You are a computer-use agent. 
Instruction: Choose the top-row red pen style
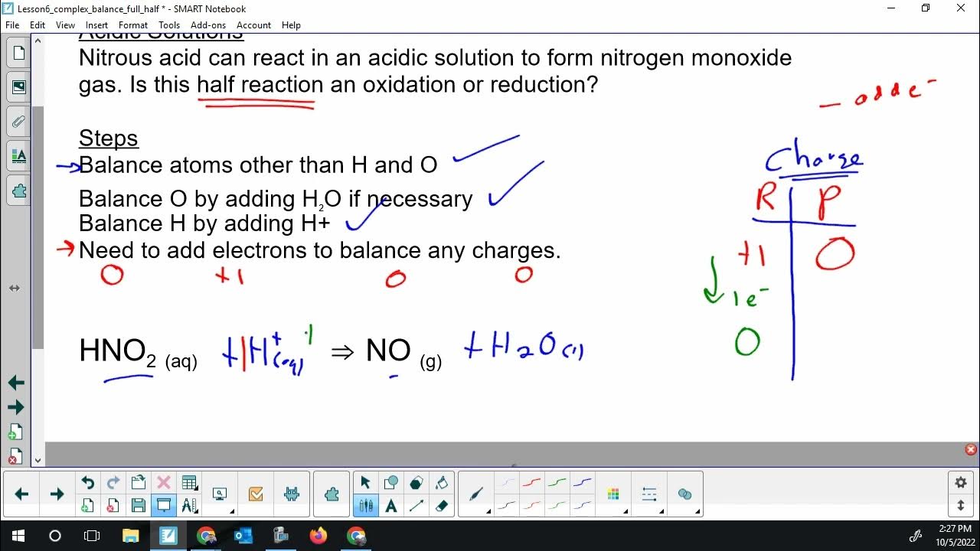(x=531, y=483)
